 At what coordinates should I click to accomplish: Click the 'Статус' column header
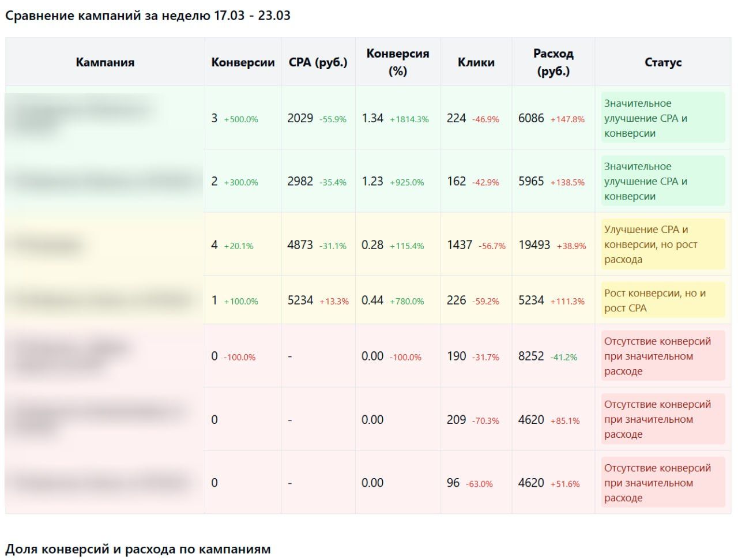click(663, 62)
